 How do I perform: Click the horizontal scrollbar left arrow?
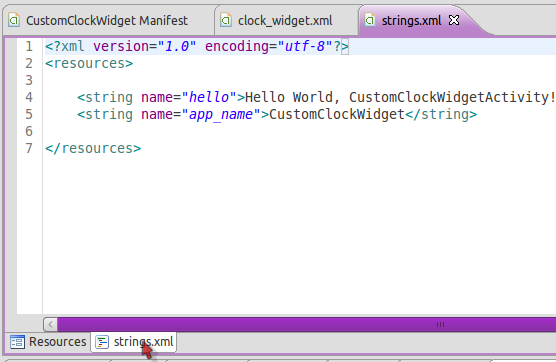pyautogui.click(x=50, y=324)
